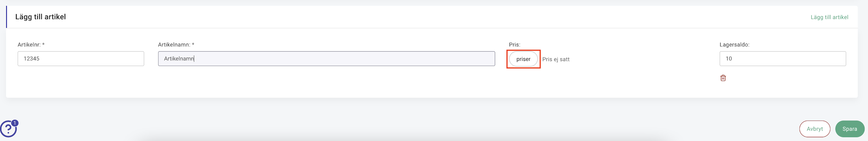Image resolution: width=868 pixels, height=141 pixels.
Task: Click the blue accent bar beside heading
Action: (7, 17)
